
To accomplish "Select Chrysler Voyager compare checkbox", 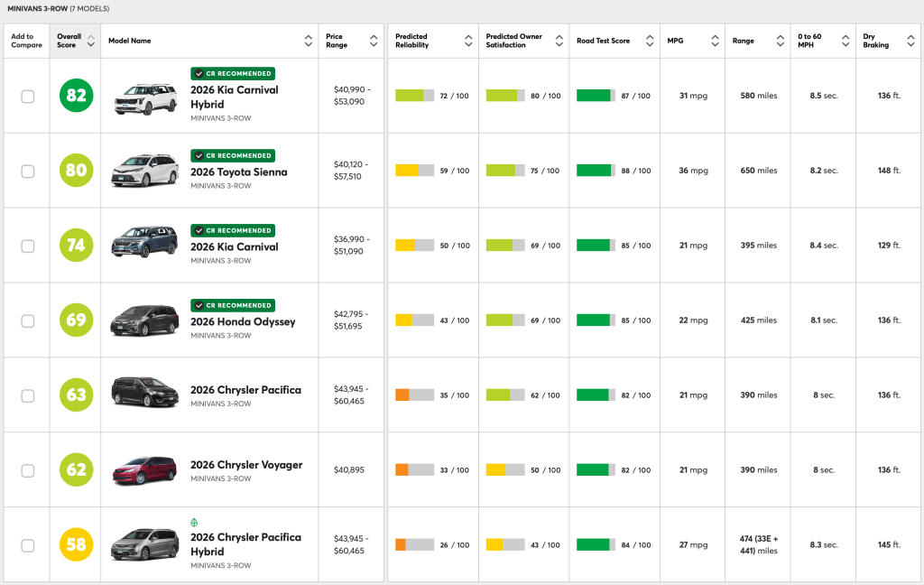I will (x=28, y=470).
